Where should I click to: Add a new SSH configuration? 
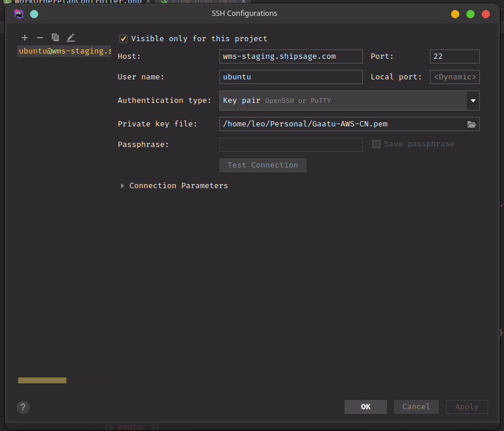click(25, 38)
